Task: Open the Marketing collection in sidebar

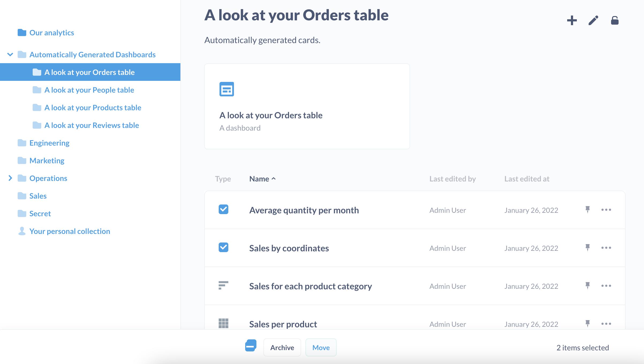Action: [x=47, y=161]
